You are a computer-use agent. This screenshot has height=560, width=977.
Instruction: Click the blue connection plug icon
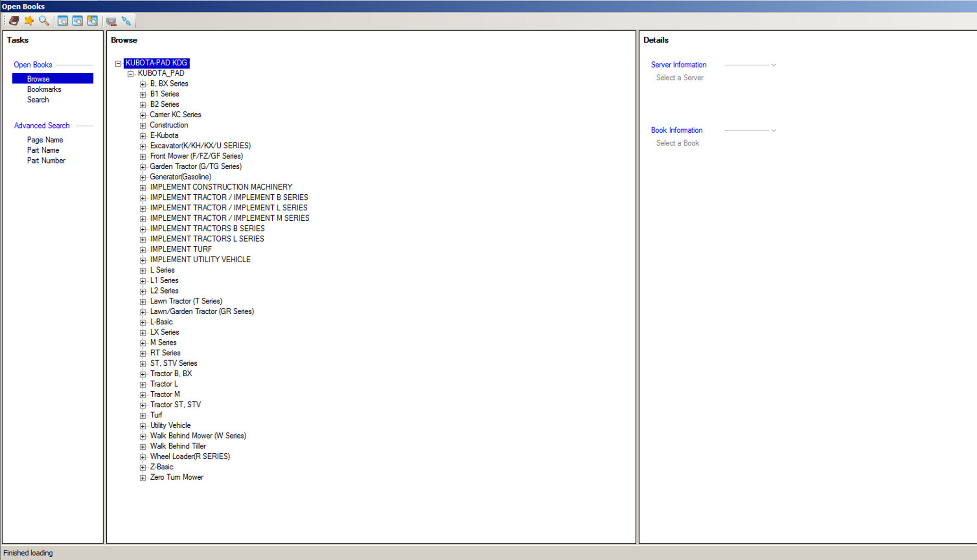pos(126,21)
